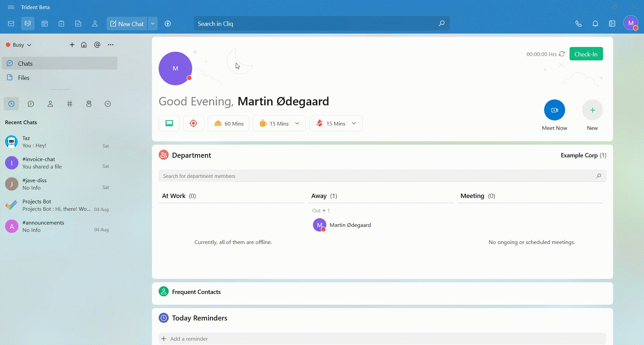The width and height of the screenshot is (644, 345).
Task: Click the lightning bolt quick actions icon
Action: tap(168, 24)
